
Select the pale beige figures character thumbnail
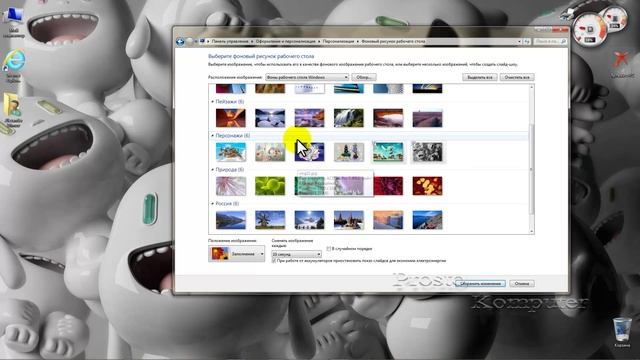click(x=270, y=152)
